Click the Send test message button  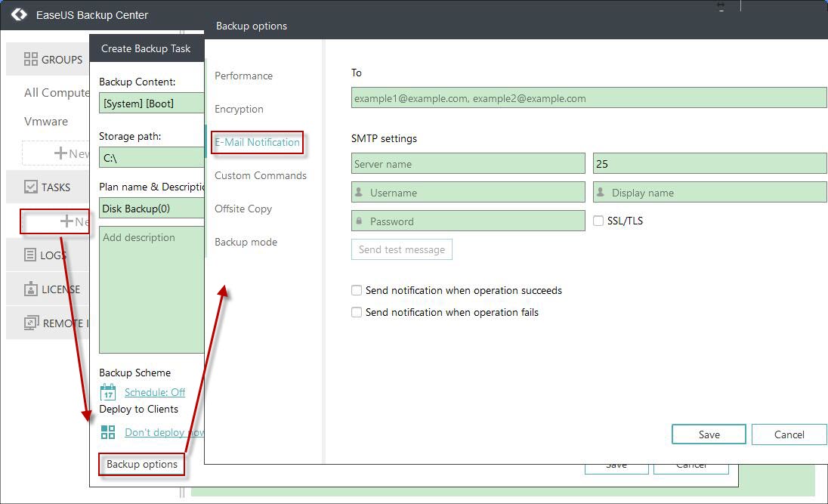401,249
